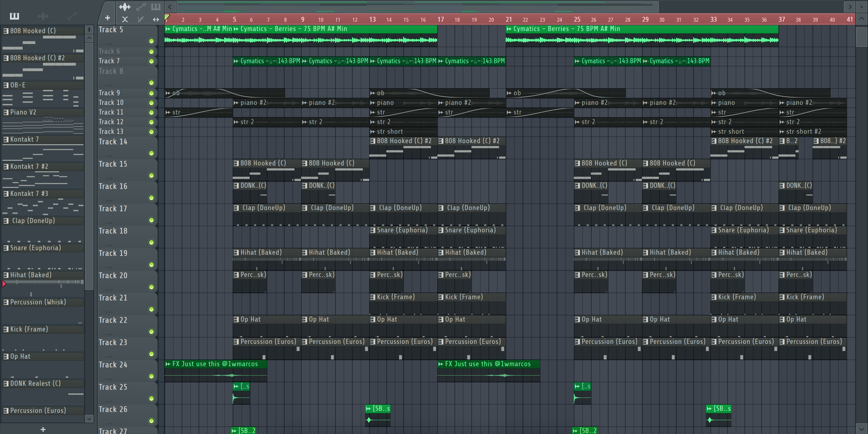This screenshot has width=868, height=434.
Task: Show automation clips in the picker panel
Action: point(72,16)
